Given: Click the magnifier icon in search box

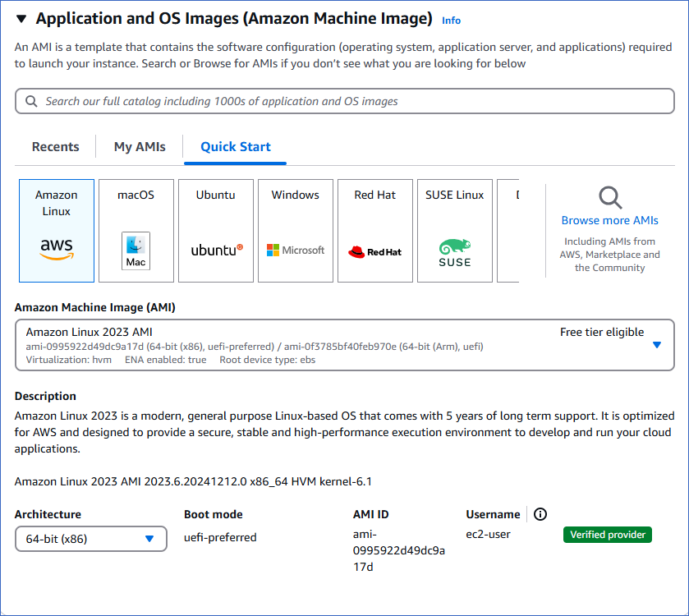Looking at the screenshot, I should click(31, 101).
